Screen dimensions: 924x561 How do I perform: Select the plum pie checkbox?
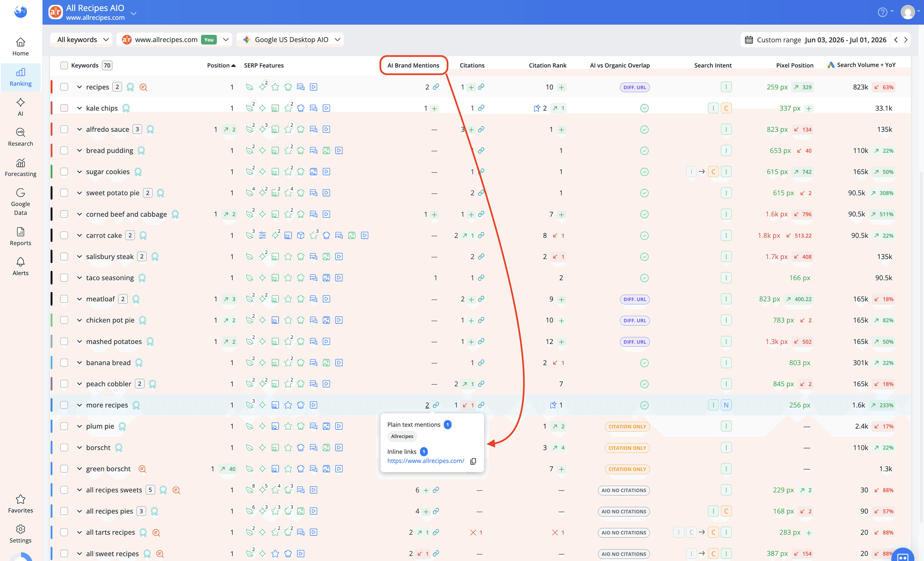click(64, 426)
